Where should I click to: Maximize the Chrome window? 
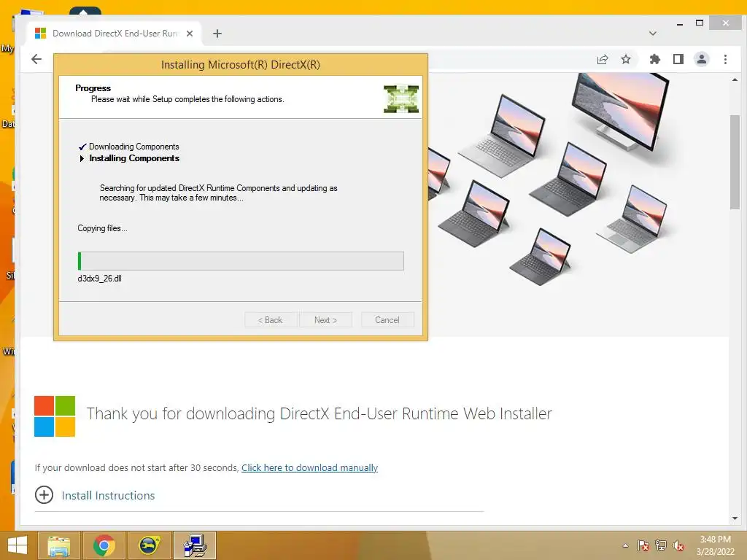pyautogui.click(x=700, y=23)
